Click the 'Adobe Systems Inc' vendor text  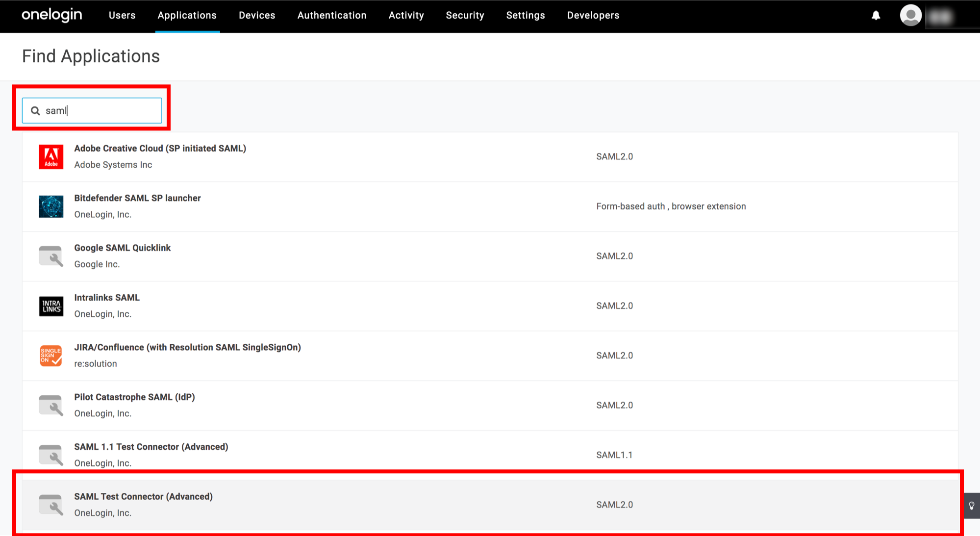(113, 165)
